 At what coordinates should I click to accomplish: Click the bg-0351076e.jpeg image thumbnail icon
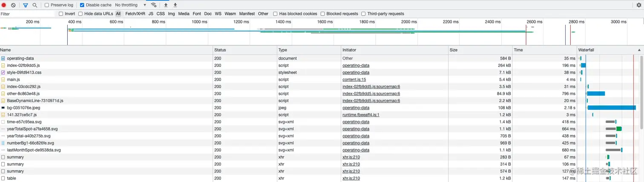click(3, 108)
